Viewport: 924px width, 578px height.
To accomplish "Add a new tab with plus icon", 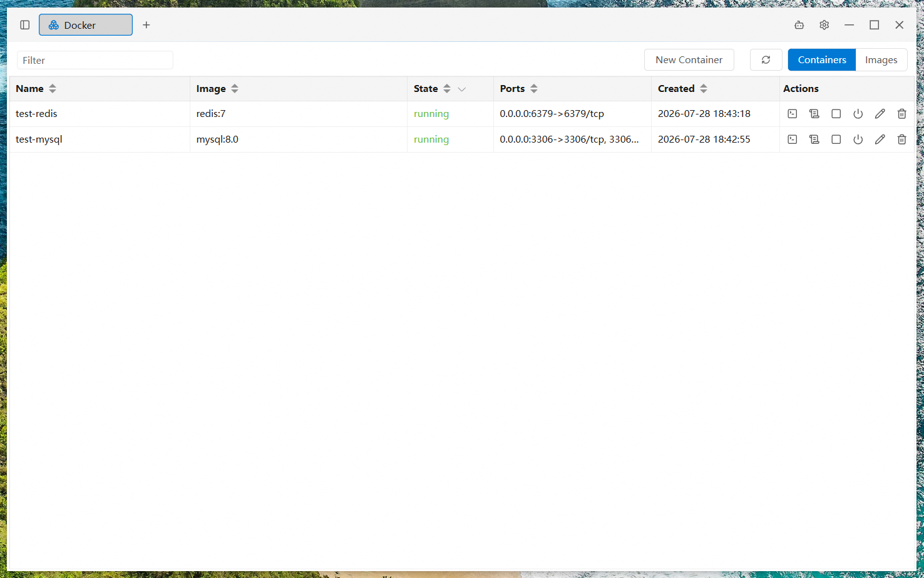I will click(x=146, y=25).
